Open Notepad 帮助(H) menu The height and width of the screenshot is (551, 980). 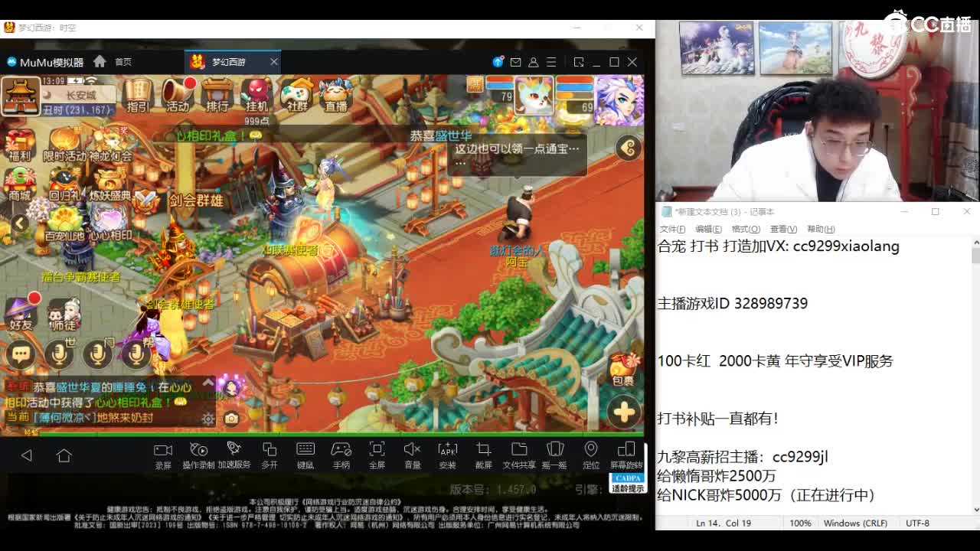[x=821, y=229]
